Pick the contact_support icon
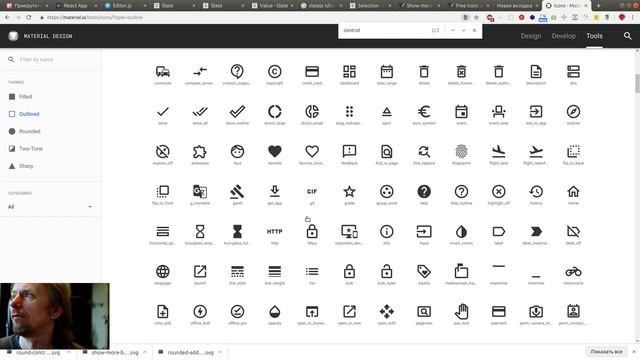Viewport: 640px width, 360px height. 237,72
